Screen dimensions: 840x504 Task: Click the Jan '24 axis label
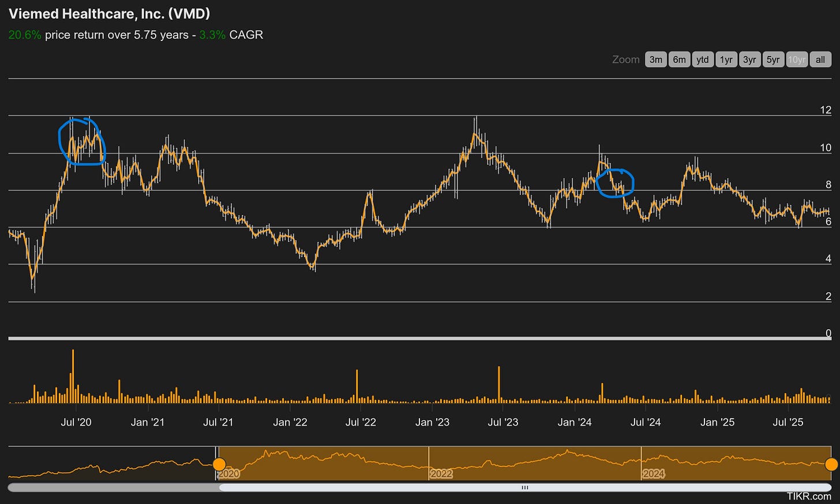click(575, 422)
